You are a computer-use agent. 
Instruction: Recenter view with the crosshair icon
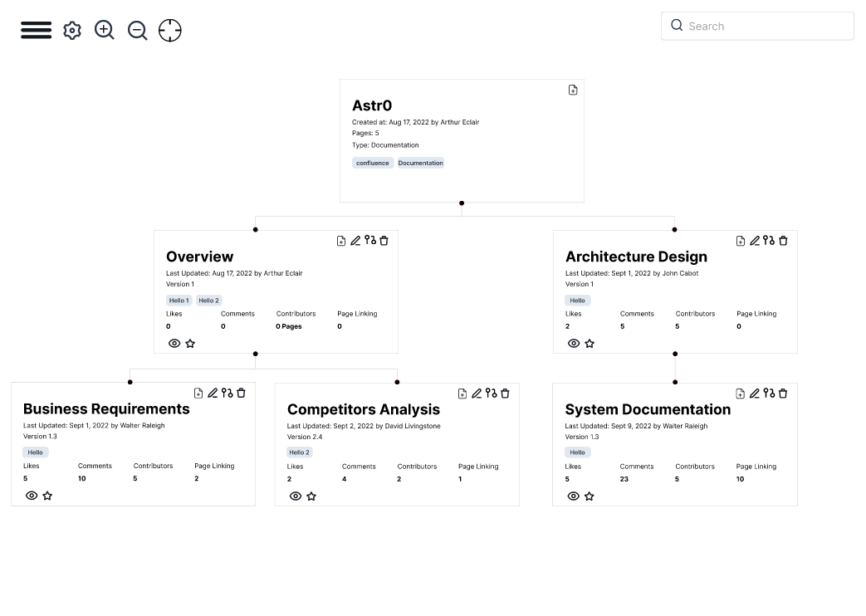[x=170, y=30]
